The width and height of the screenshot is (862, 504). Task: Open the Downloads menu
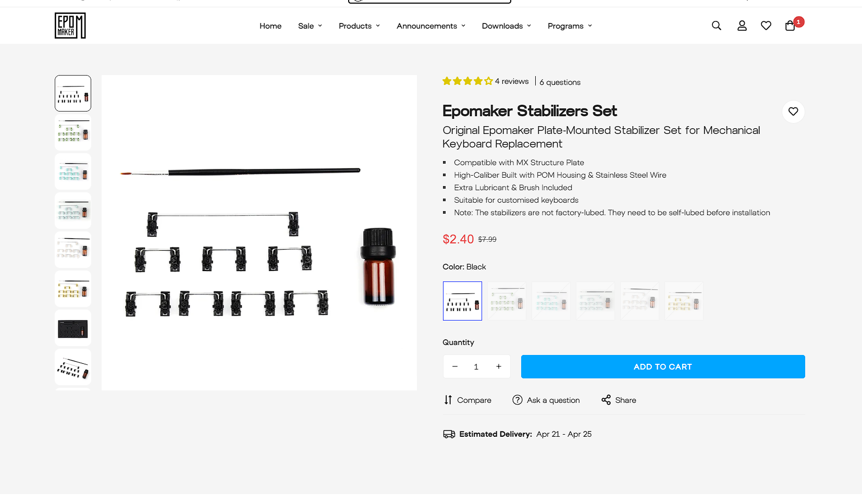tap(506, 26)
